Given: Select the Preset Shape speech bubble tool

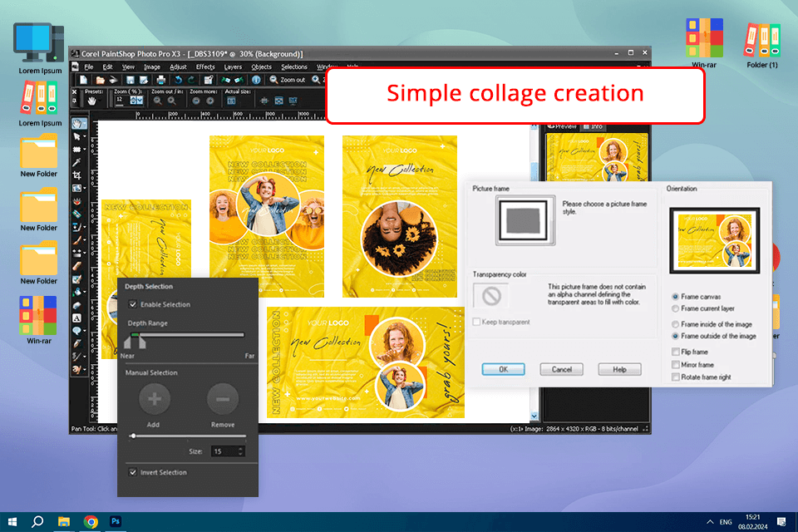Looking at the screenshot, I should pos(76,331).
